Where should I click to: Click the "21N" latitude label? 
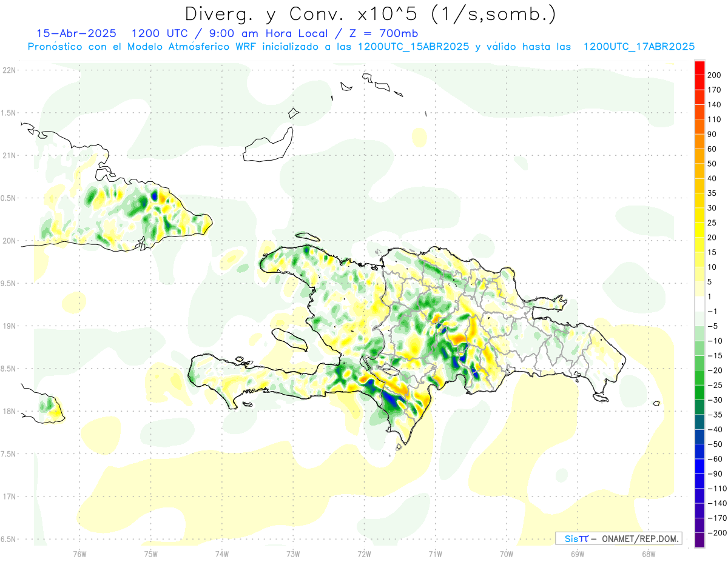(9, 156)
